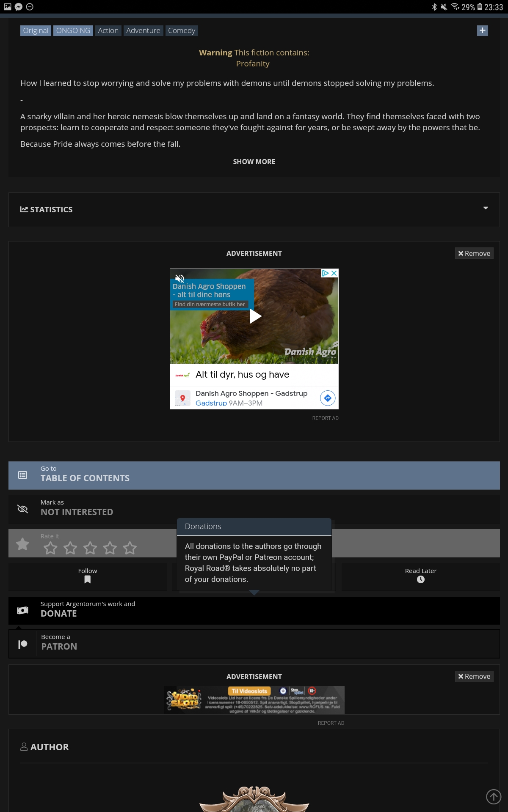Viewport: 508px width, 812px height.
Task: Rate it four stars
Action: pyautogui.click(x=110, y=548)
